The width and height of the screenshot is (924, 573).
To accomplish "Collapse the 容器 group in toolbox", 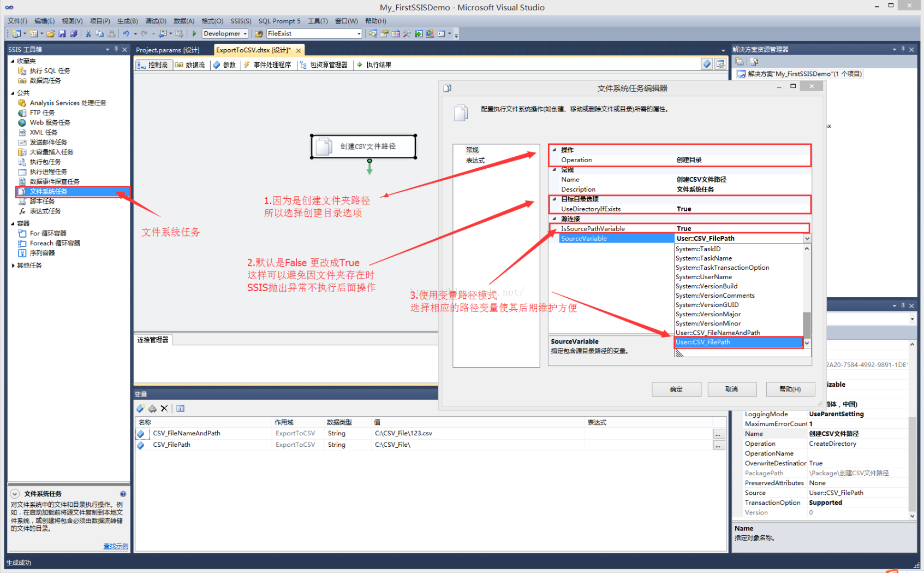I will pos(13,223).
